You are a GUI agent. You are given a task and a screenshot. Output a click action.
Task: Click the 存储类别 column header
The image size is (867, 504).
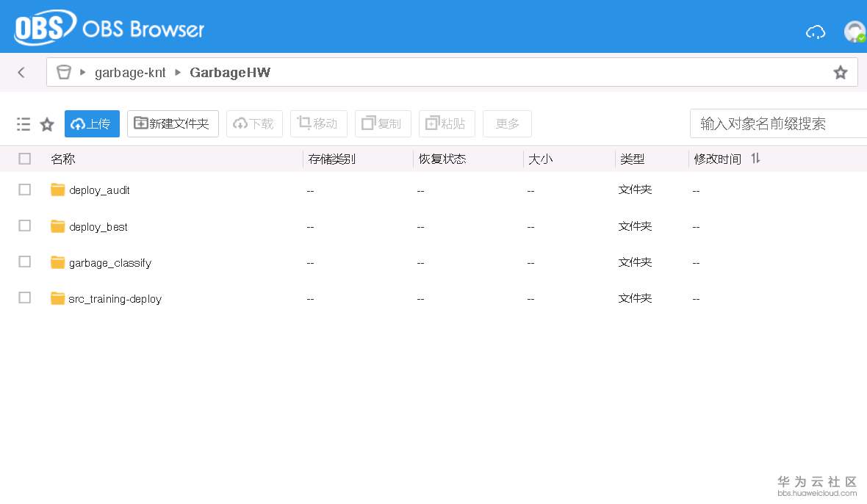pos(332,159)
